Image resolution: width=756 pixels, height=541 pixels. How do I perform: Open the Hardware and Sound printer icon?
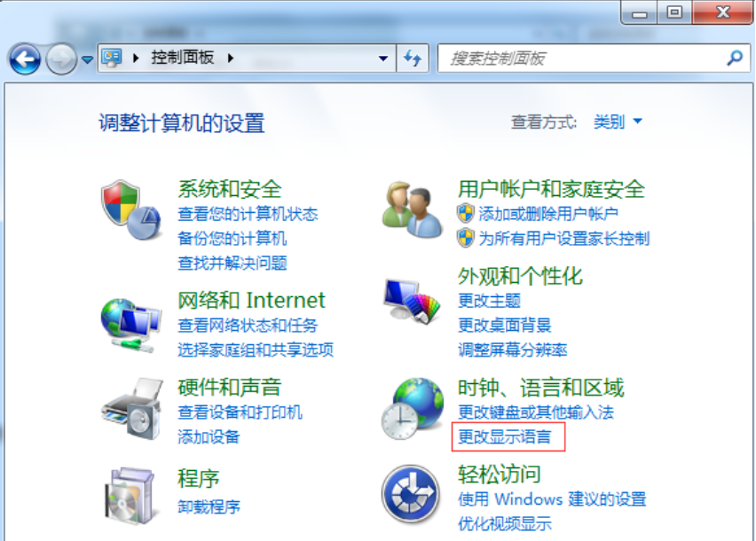[131, 409]
